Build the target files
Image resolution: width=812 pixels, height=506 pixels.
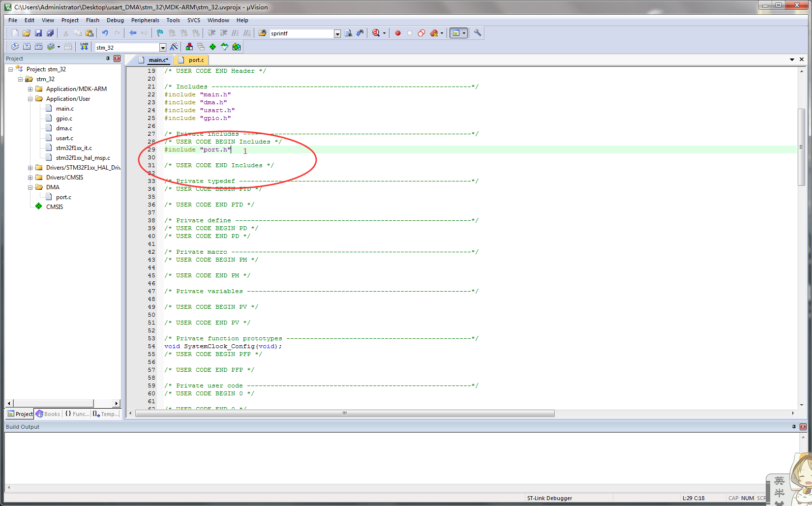pos(27,47)
